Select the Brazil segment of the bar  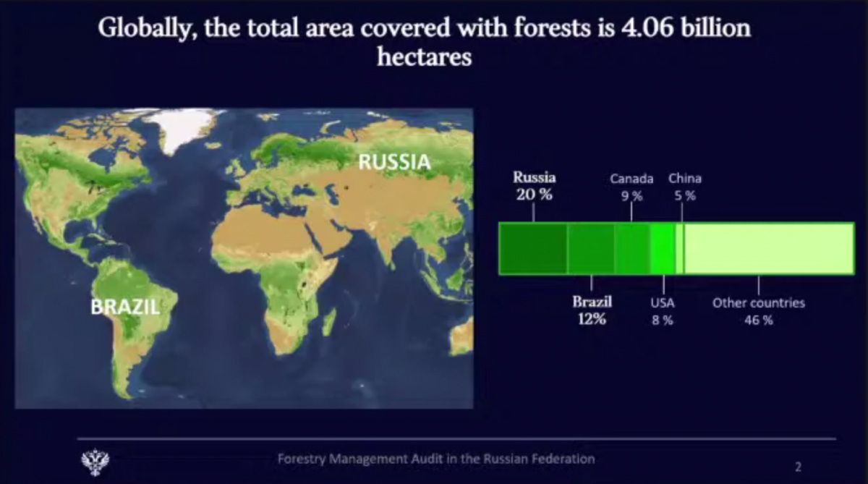click(591, 249)
